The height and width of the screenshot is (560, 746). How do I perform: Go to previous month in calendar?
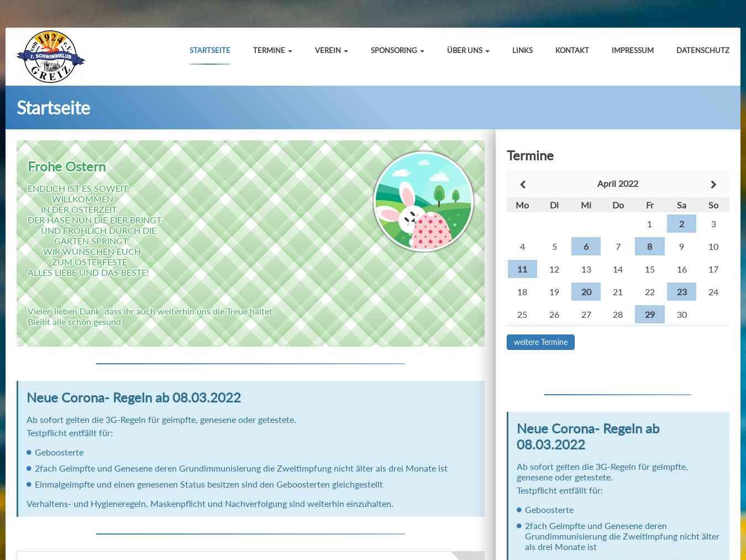point(522,184)
